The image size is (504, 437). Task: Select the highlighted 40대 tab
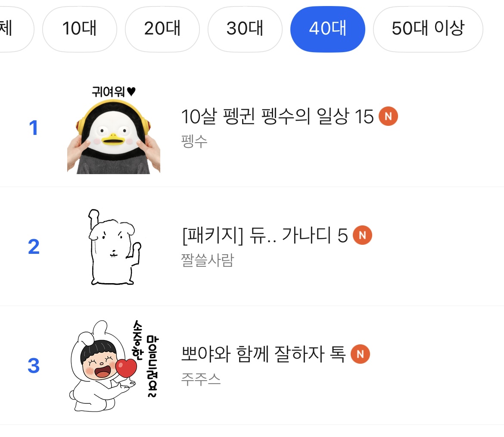coord(327,29)
